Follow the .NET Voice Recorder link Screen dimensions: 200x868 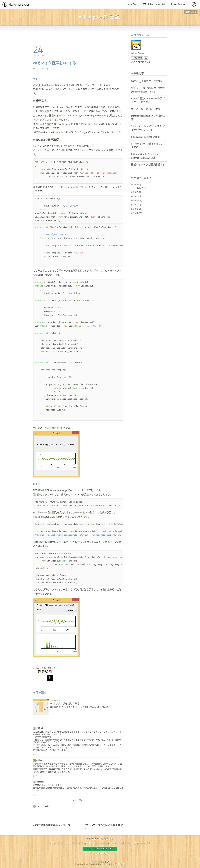(x=64, y=124)
